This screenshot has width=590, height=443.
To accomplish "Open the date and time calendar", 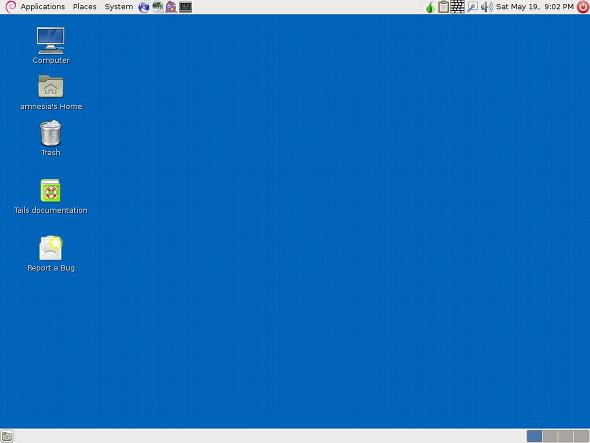I will click(535, 7).
